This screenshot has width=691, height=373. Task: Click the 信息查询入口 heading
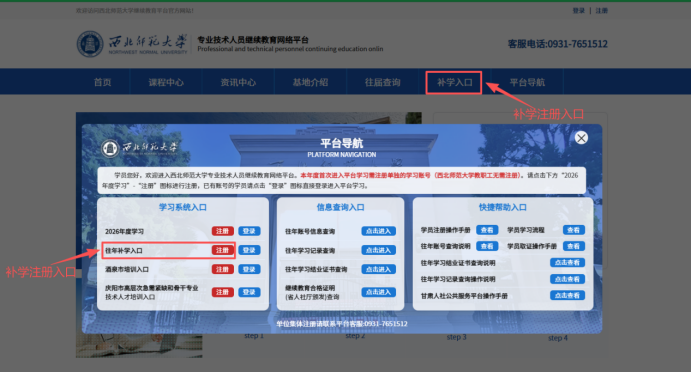coord(340,207)
